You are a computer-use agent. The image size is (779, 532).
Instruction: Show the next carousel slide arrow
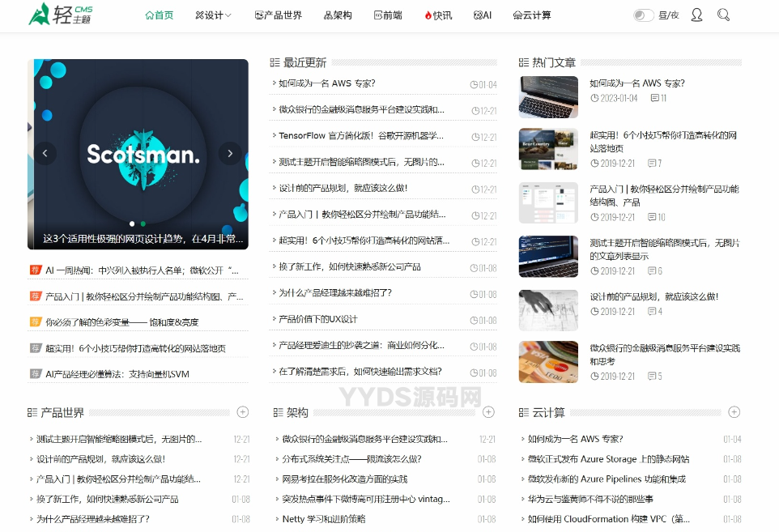click(x=230, y=153)
